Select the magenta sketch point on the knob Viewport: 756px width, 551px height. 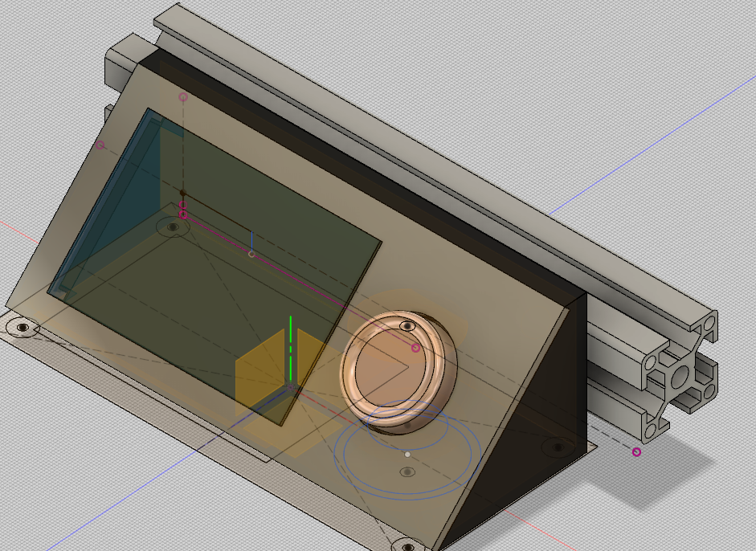pos(415,348)
